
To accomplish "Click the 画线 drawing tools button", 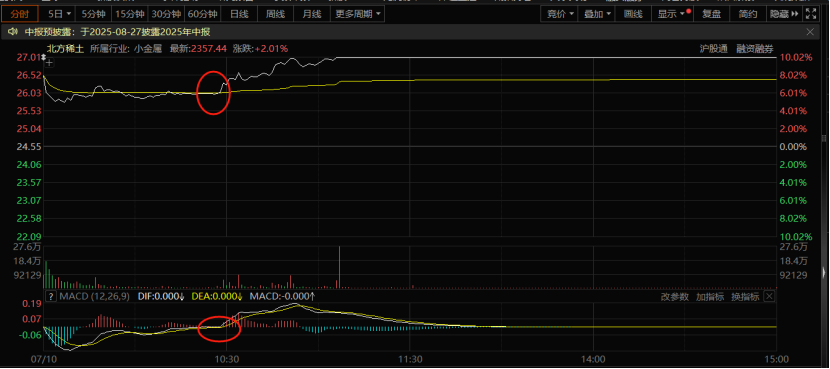I will coord(633,14).
